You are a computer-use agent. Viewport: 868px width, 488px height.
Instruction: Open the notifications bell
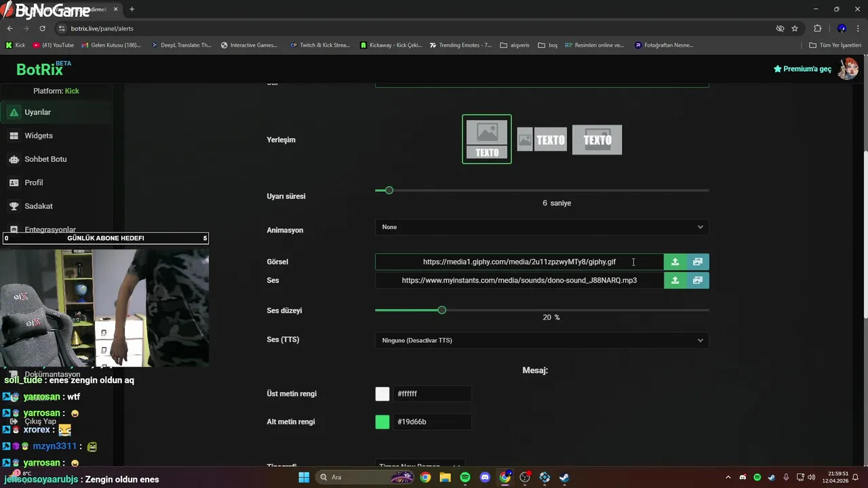click(856, 477)
